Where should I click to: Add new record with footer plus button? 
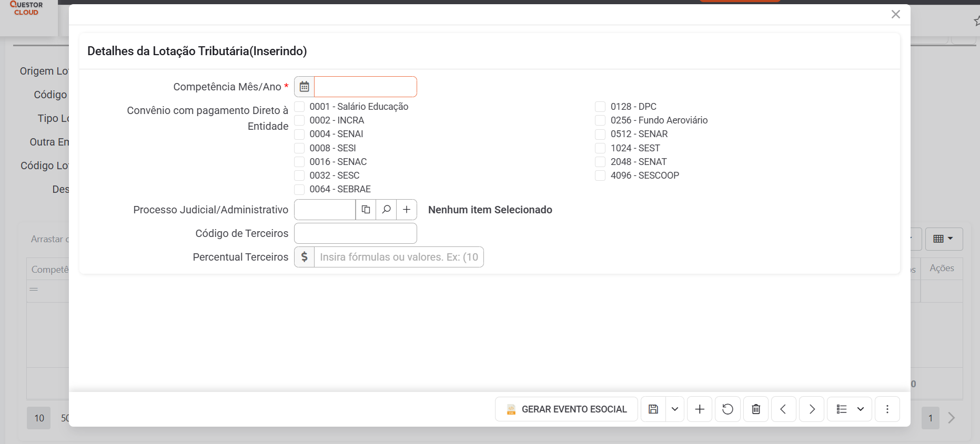700,409
